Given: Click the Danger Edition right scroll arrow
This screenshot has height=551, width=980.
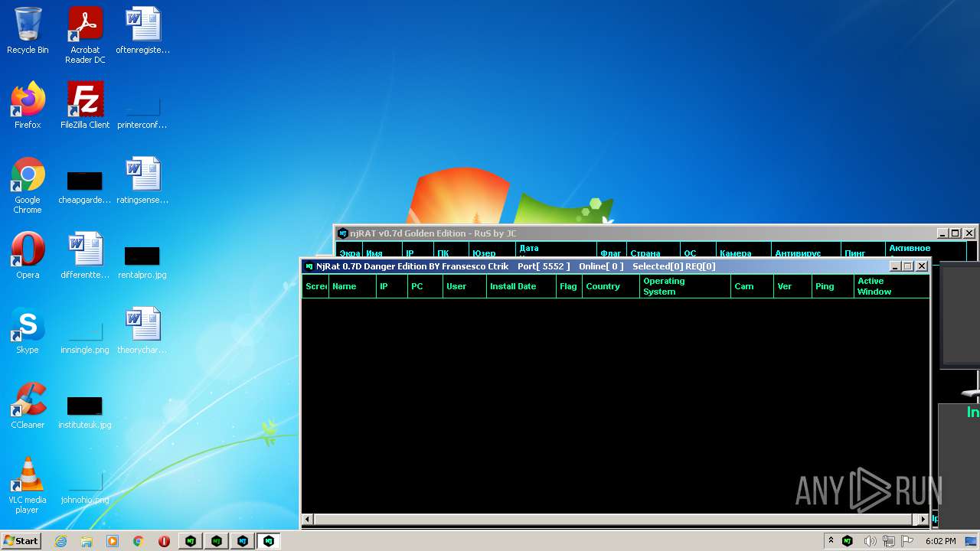Looking at the screenshot, I should 923,519.
